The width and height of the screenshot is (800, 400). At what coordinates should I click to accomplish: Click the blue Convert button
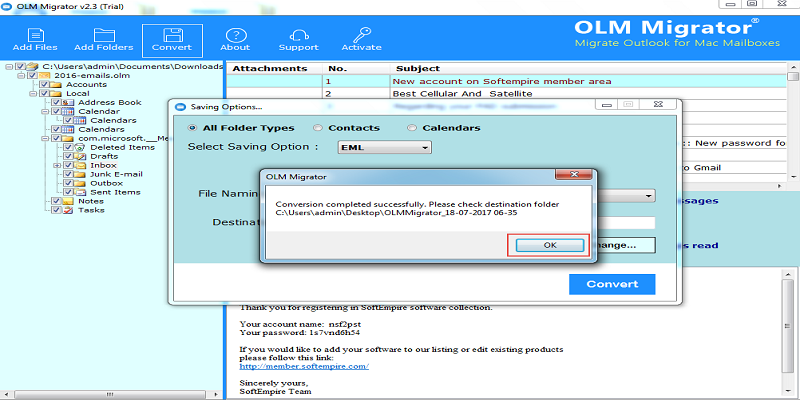(x=612, y=284)
